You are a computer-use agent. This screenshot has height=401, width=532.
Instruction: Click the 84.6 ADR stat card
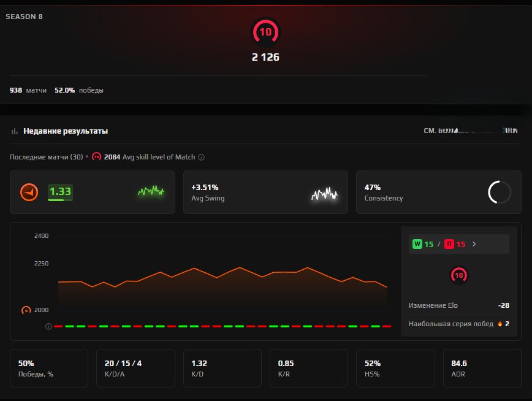point(482,368)
